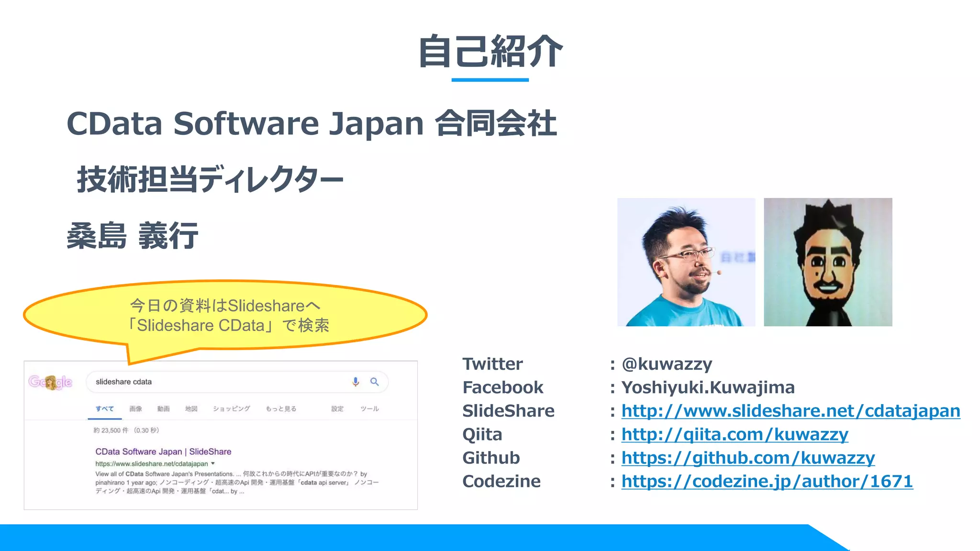Screen dimensions: 980x551
Task: Click the name '桑島 義行'
Action: click(x=132, y=236)
